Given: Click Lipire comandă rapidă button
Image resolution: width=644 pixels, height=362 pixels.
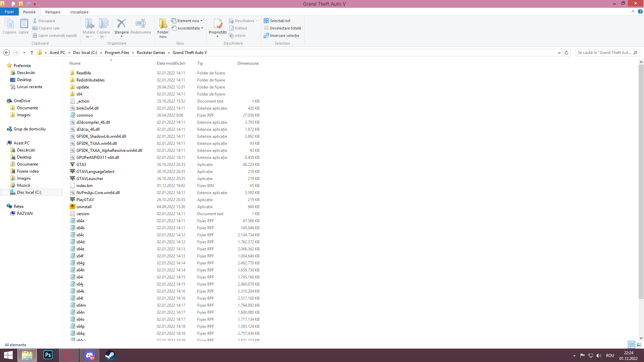Looking at the screenshot, I should pyautogui.click(x=55, y=36).
